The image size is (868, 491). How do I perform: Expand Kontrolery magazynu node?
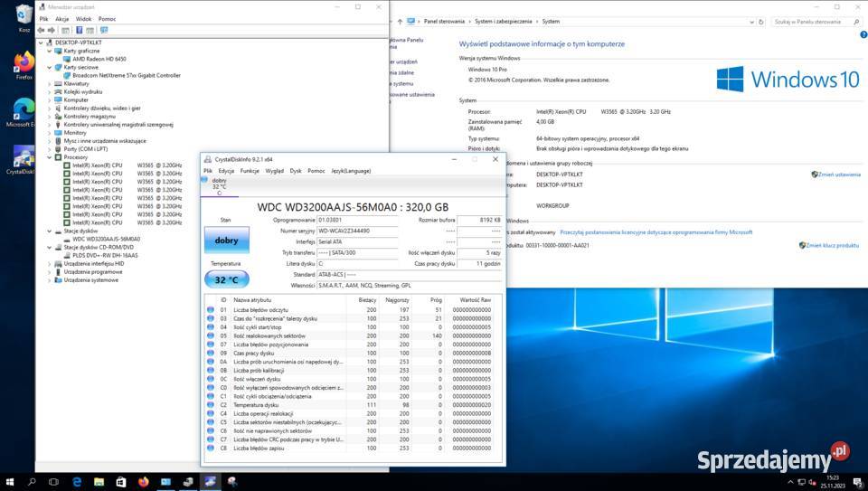click(49, 117)
